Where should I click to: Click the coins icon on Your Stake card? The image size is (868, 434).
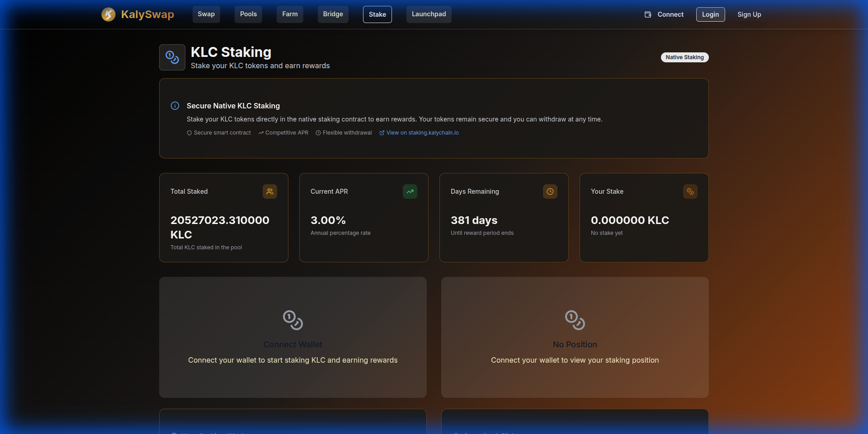coord(690,191)
